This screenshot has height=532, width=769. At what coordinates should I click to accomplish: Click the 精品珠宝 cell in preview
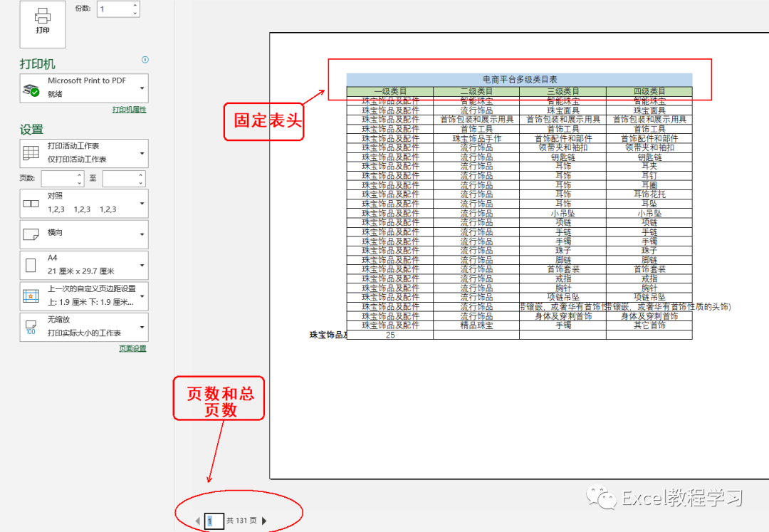476,325
